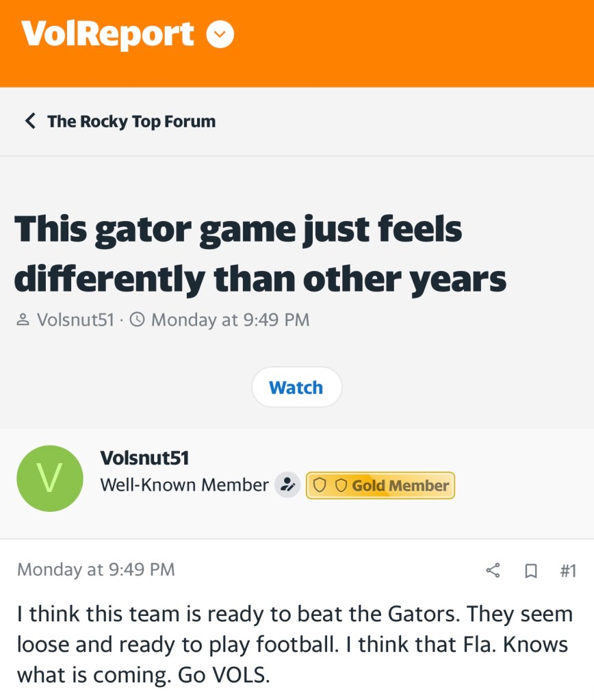
Task: Click the Well-Known Member title text
Action: [x=184, y=485]
